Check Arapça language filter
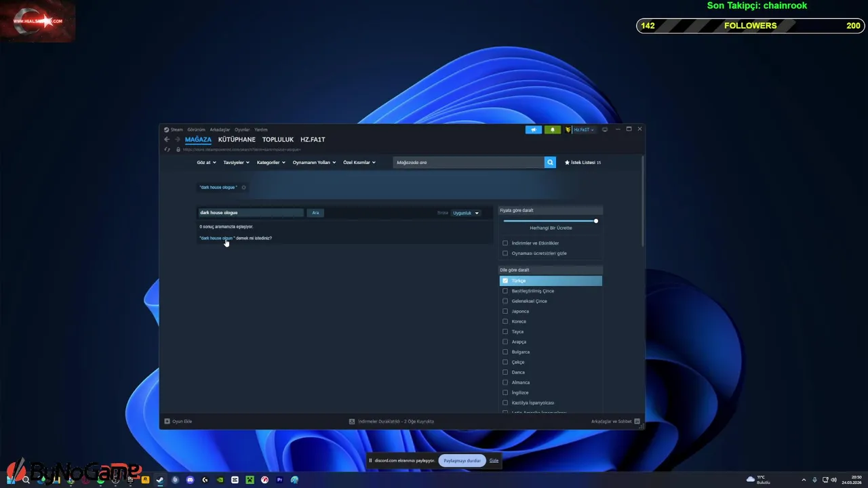 pos(505,342)
